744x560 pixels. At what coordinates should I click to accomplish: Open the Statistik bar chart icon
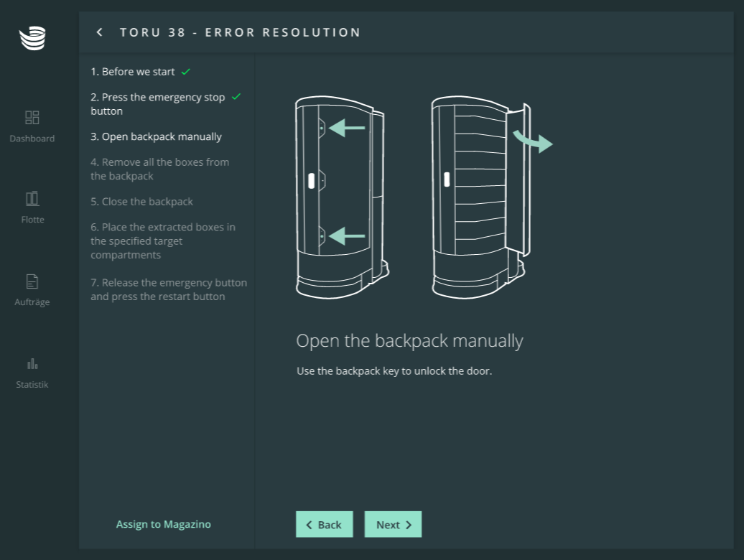(32, 363)
